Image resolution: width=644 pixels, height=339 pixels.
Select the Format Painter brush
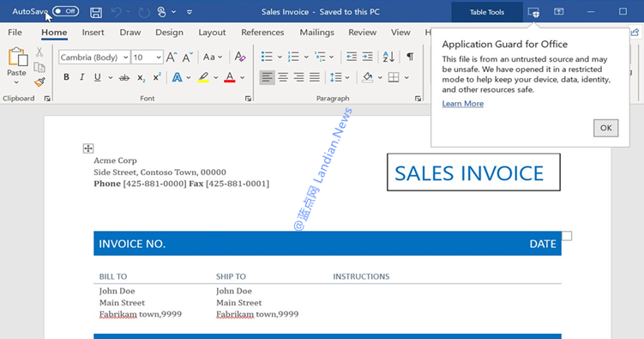coord(39,82)
